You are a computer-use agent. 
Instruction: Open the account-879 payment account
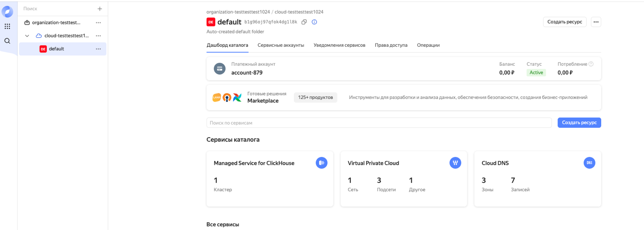pos(247,72)
